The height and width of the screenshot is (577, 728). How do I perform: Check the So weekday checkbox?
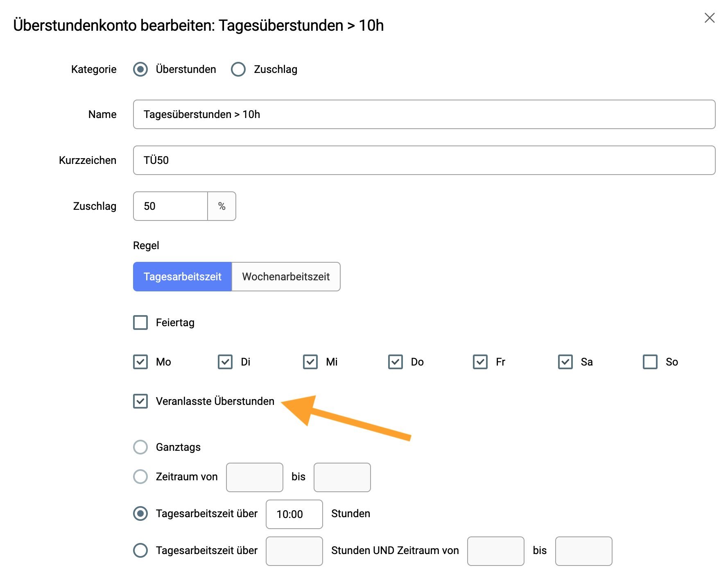[x=650, y=362]
